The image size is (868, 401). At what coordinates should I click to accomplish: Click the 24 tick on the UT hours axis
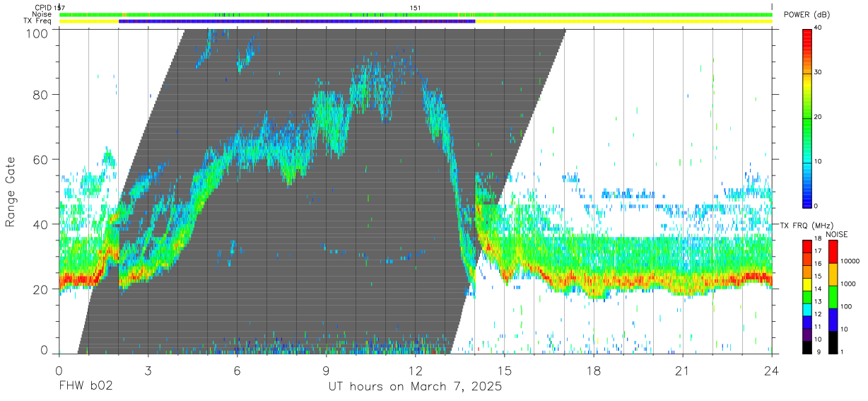click(772, 369)
